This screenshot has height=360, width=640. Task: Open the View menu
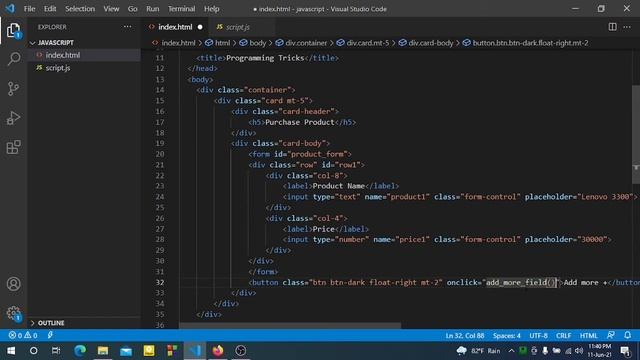click(x=111, y=9)
